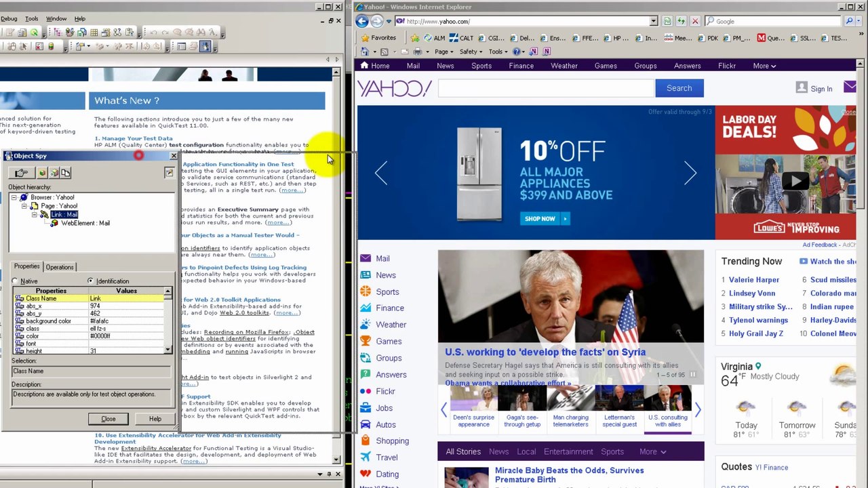
Task: Click the previous slide arrow on Yahoo ad banner
Action: pos(381,173)
